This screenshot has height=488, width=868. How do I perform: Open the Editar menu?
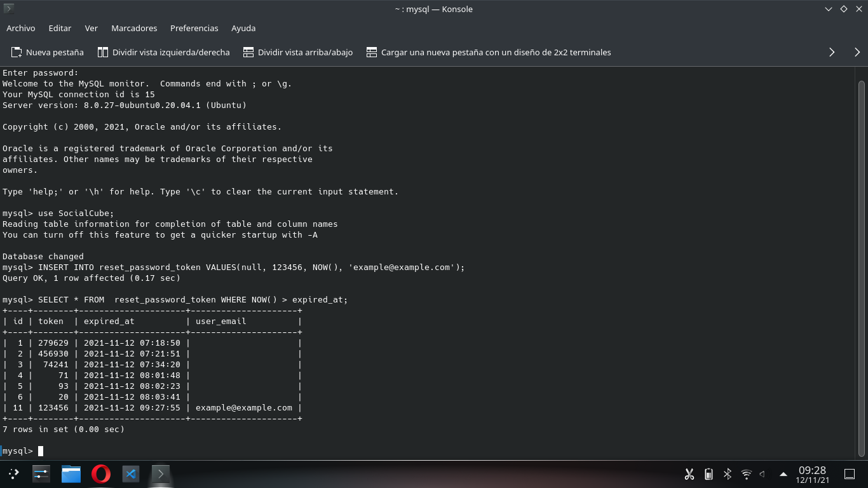[60, 28]
